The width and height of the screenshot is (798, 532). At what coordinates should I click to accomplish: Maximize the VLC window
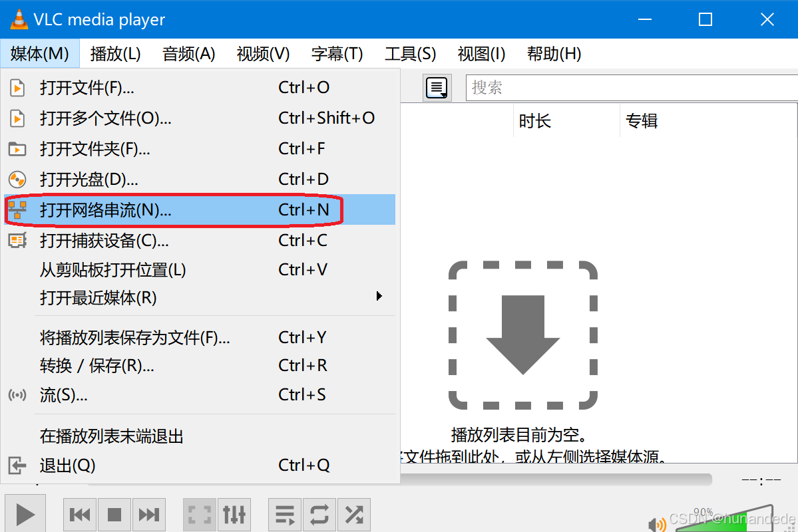(x=705, y=19)
